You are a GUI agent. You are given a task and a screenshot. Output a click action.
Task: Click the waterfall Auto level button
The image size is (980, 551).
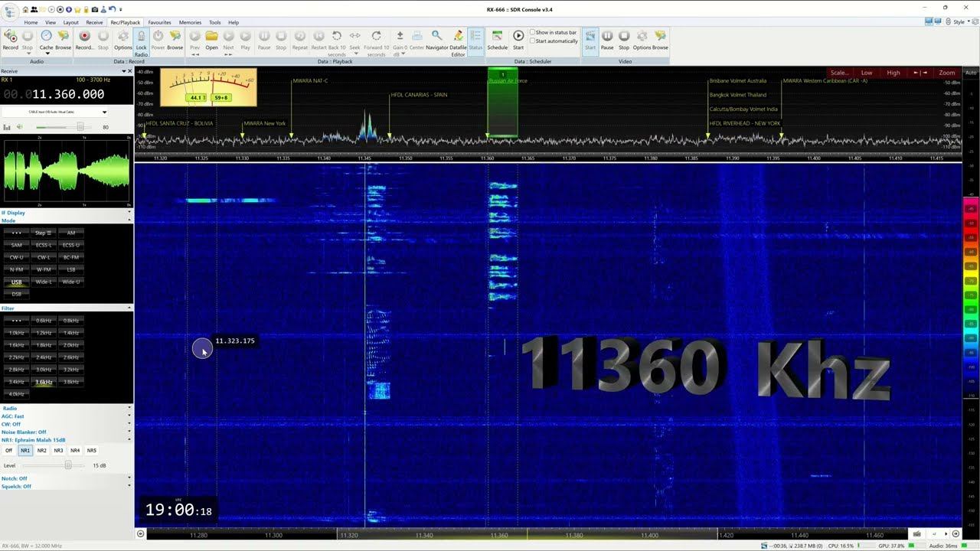coord(971,73)
